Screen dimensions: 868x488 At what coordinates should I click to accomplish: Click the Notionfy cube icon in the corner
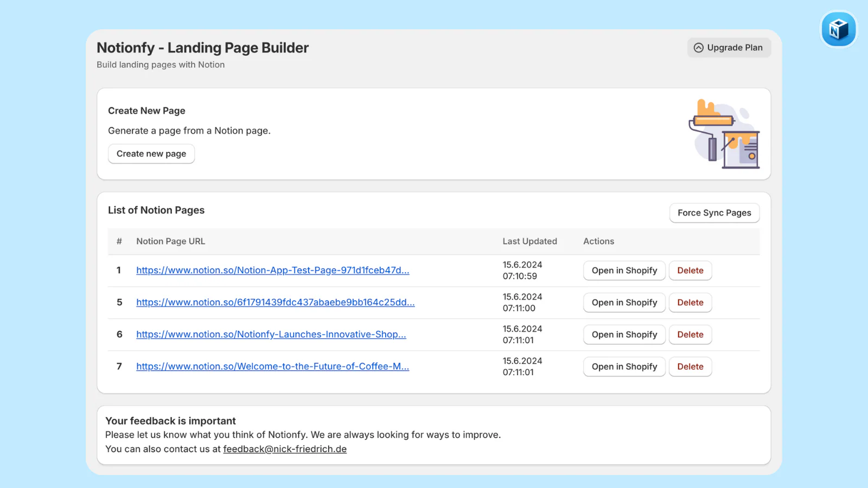[838, 29]
